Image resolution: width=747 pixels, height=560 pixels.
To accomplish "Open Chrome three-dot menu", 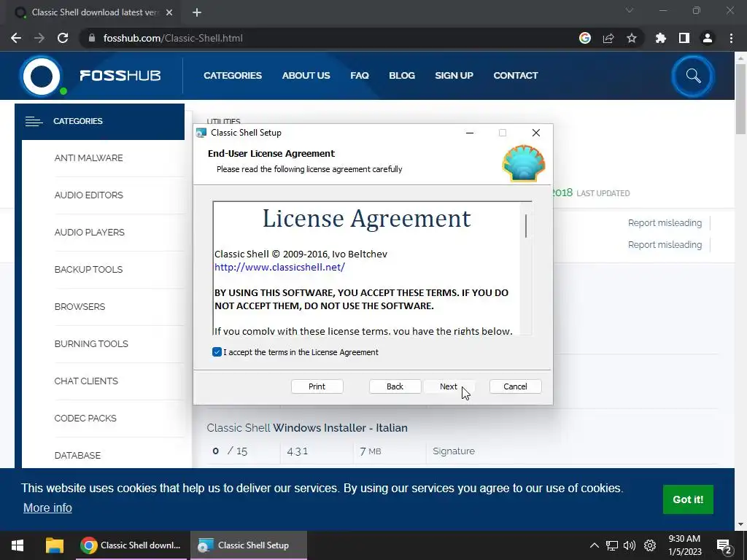I will point(731,38).
